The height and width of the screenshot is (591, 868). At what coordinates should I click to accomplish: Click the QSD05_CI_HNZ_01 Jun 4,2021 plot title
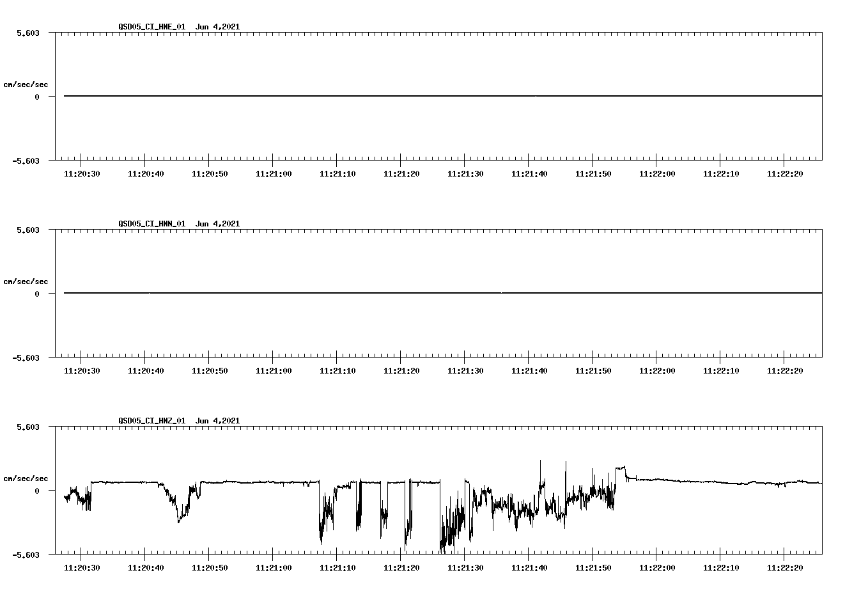tap(179, 421)
